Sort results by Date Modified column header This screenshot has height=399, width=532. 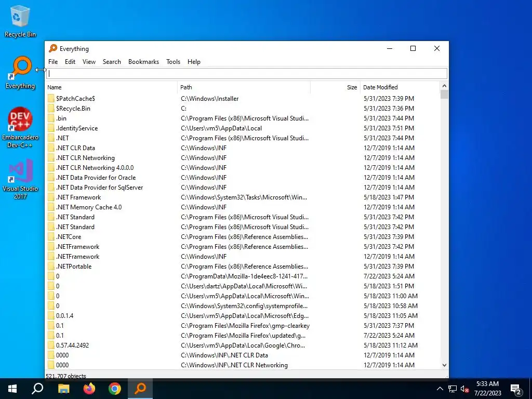[400, 87]
